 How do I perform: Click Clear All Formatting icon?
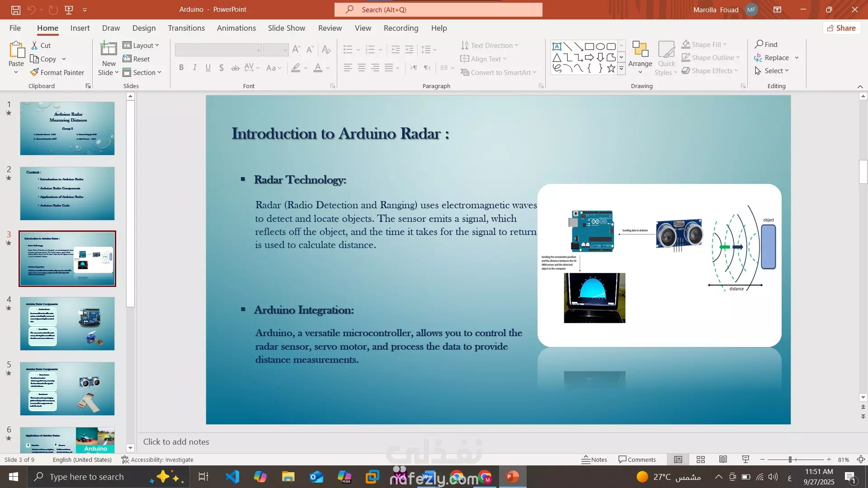coord(326,49)
